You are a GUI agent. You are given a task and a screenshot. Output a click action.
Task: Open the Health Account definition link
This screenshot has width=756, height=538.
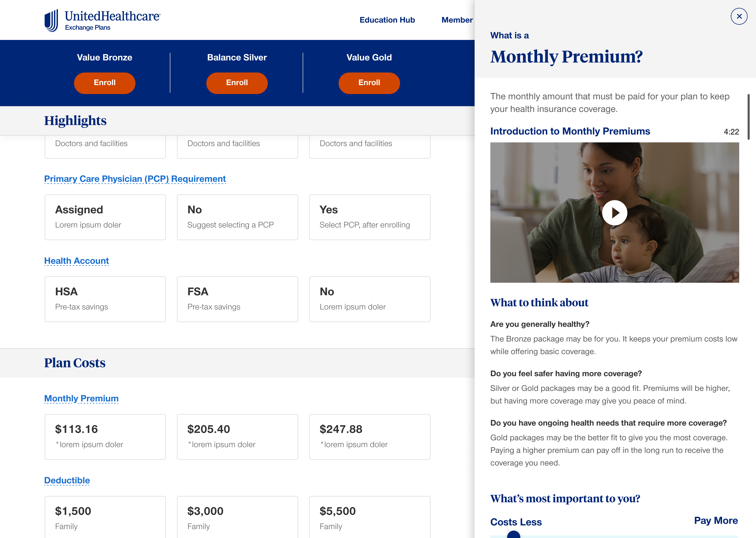pos(76,261)
